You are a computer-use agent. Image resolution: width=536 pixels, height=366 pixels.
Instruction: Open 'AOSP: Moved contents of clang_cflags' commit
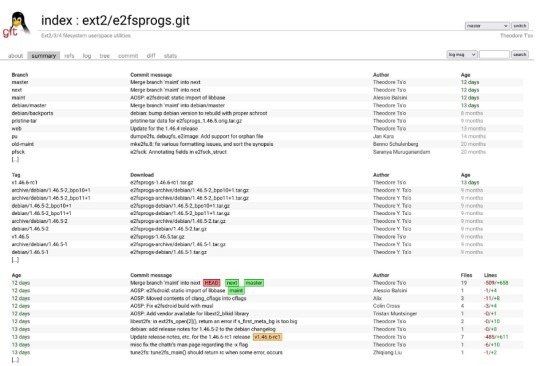(x=188, y=298)
